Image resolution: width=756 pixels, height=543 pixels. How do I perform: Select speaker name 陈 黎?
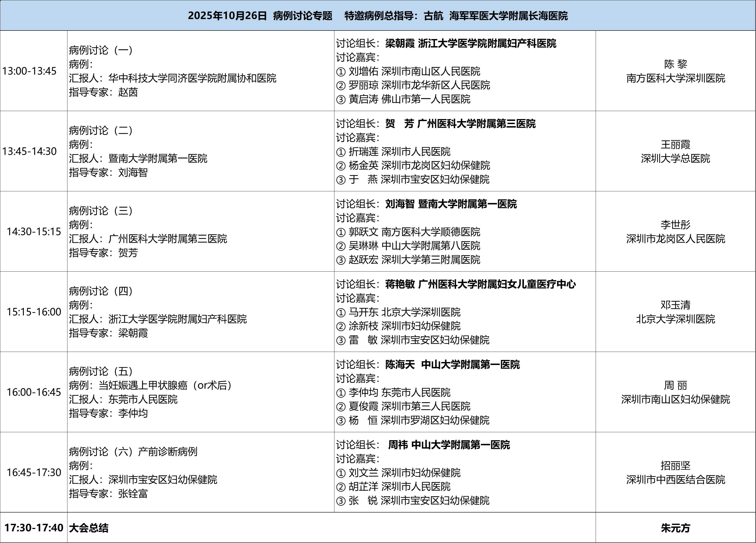tap(675, 64)
